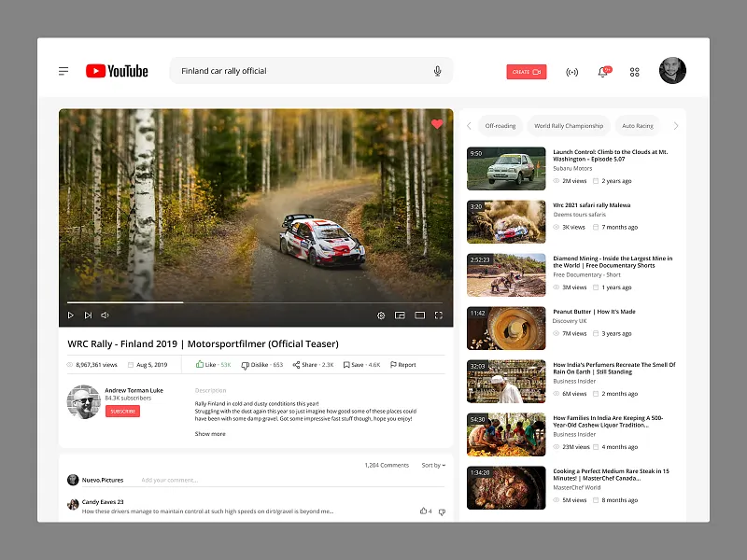The image size is (747, 560).
Task: Open the player settings gear
Action: click(381, 315)
